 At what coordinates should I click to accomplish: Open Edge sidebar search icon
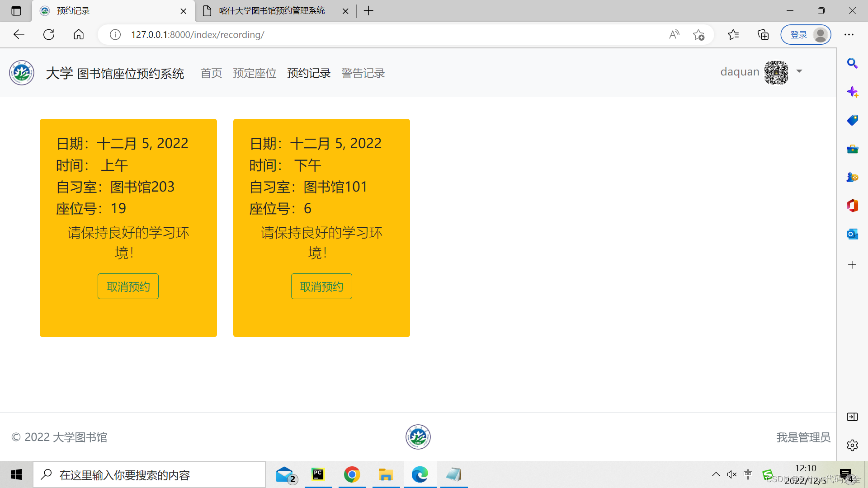852,63
